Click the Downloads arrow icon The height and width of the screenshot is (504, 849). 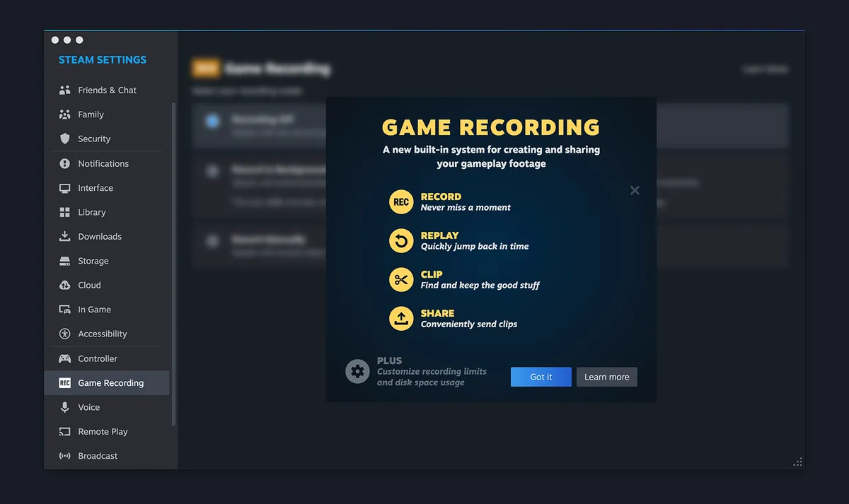pyautogui.click(x=64, y=237)
